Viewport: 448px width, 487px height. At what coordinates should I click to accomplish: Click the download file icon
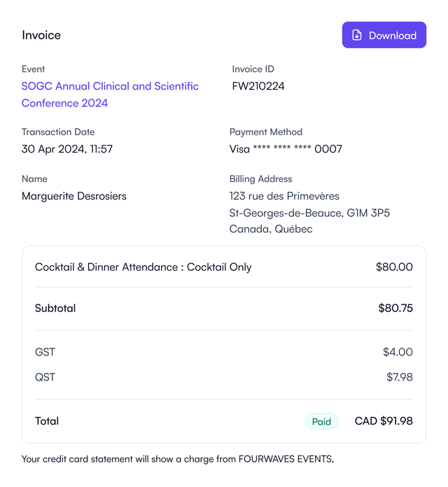(x=357, y=35)
